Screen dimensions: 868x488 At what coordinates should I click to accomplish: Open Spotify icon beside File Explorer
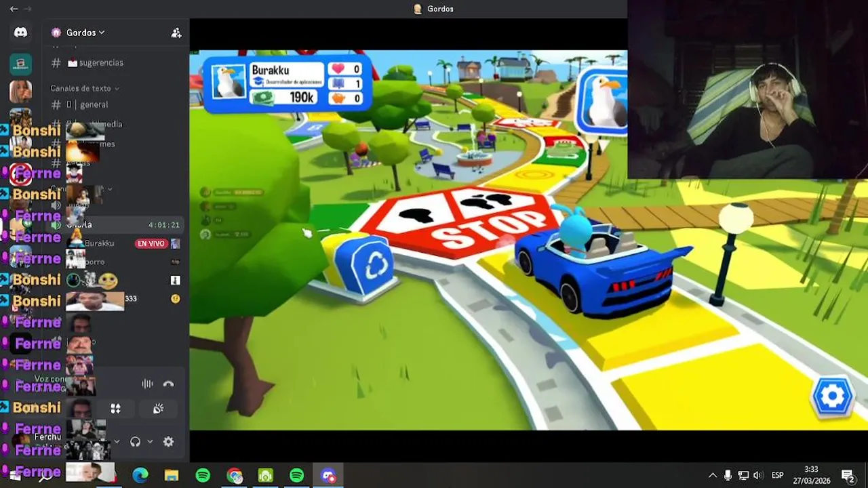pyautogui.click(x=203, y=476)
